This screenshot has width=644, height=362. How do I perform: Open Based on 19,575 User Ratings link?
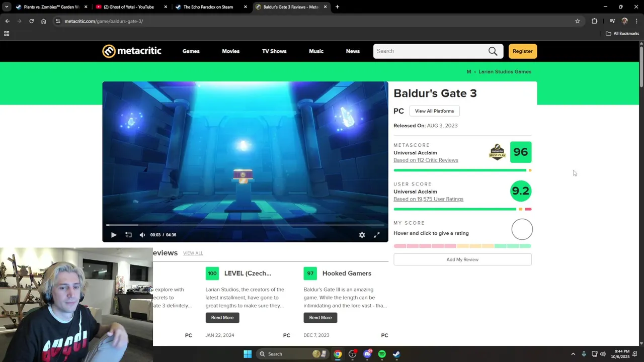pos(428,199)
